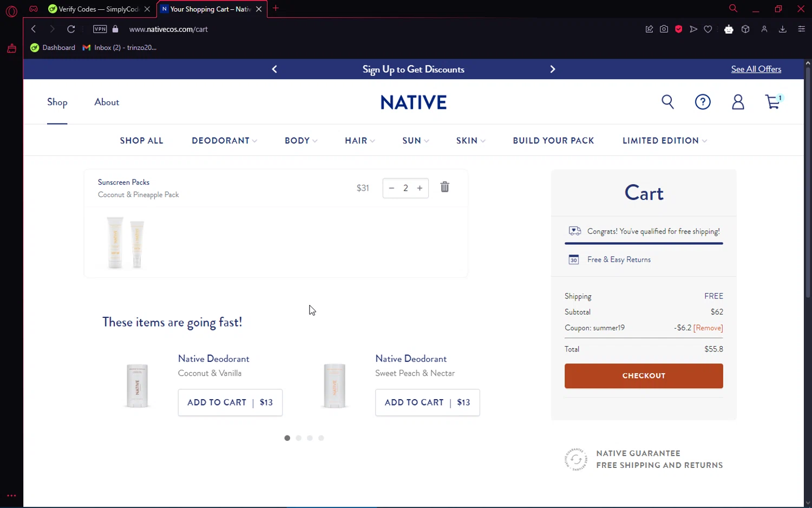
Task: Reload the current page
Action: 71,29
